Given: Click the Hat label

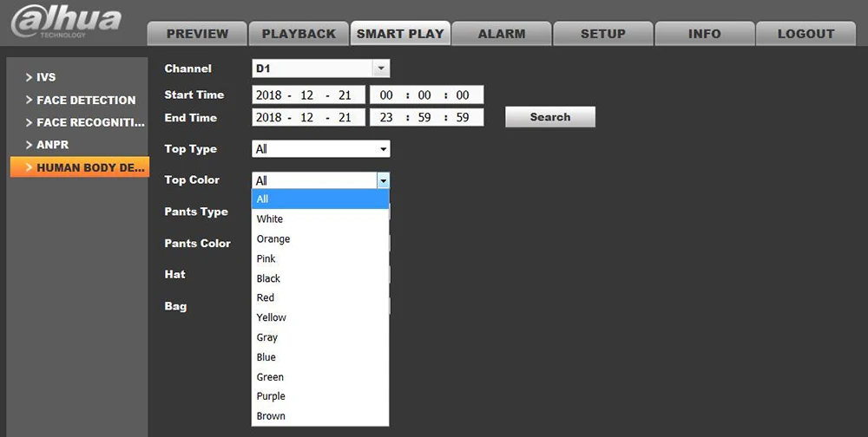Looking at the screenshot, I should [x=175, y=274].
